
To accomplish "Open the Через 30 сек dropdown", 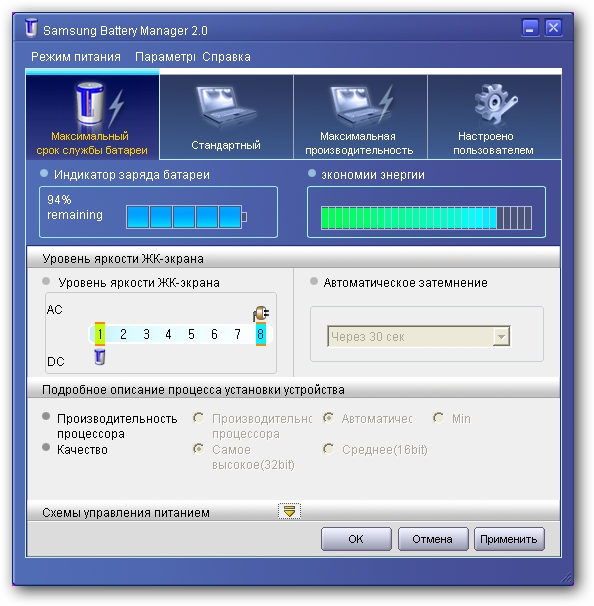I will tap(419, 337).
